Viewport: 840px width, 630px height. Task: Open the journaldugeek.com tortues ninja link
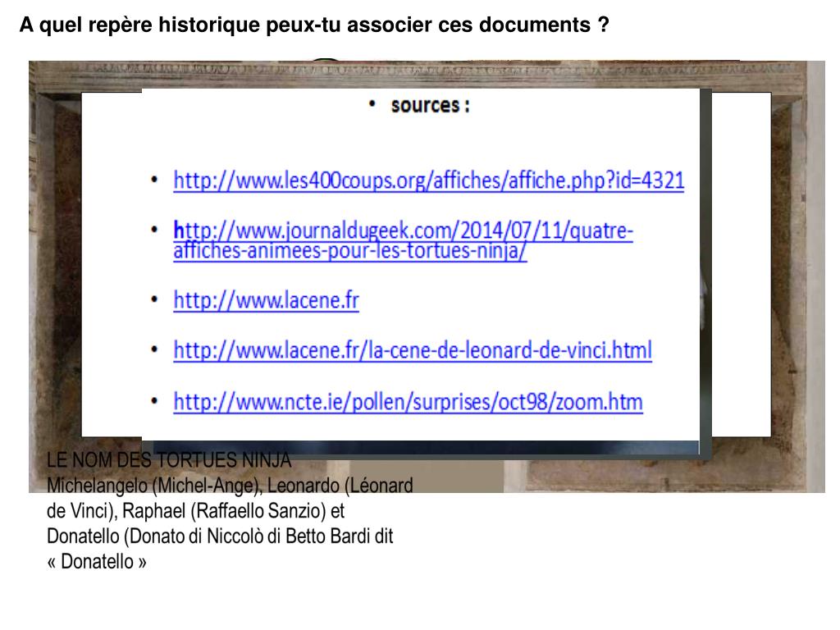pyautogui.click(x=403, y=240)
